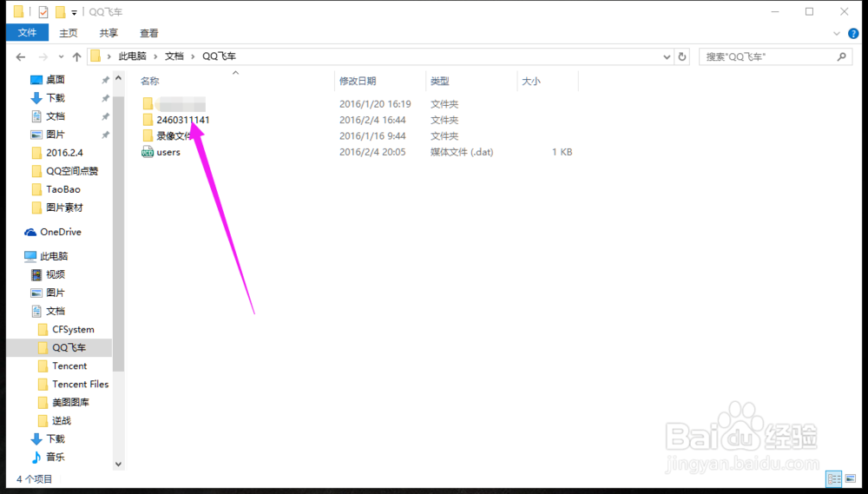The width and height of the screenshot is (868, 494).
Task: Click QQ飞车 in the address path
Action: [220, 56]
